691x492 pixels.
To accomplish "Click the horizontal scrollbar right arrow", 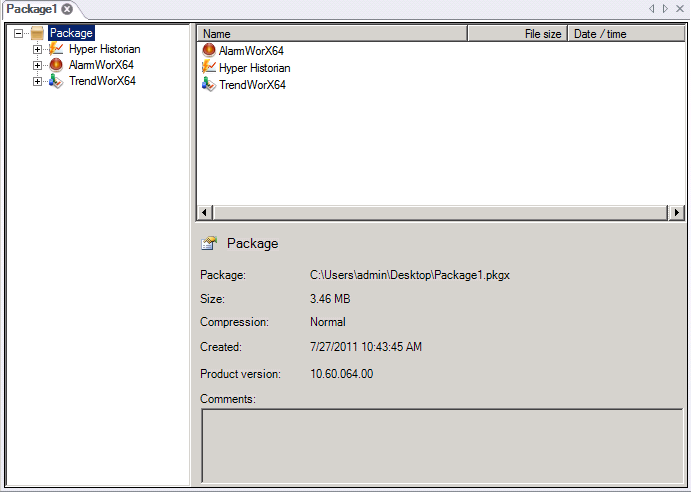I will pyautogui.click(x=677, y=212).
